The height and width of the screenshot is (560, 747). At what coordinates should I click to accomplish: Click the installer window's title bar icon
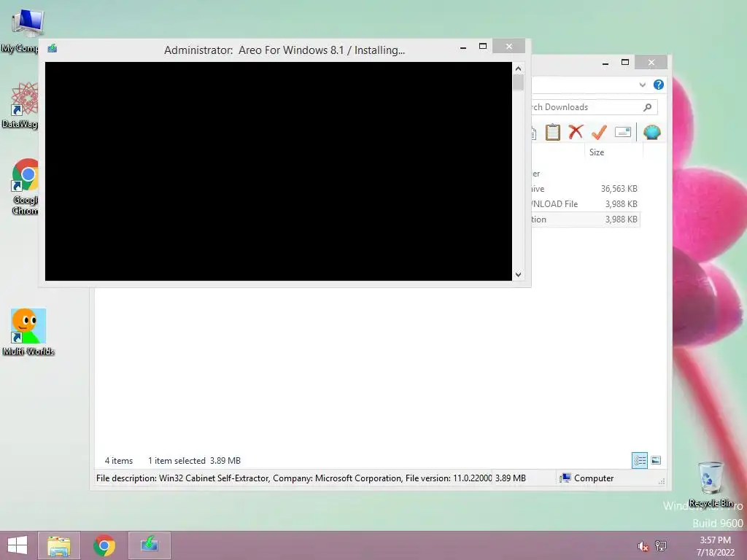(x=53, y=49)
